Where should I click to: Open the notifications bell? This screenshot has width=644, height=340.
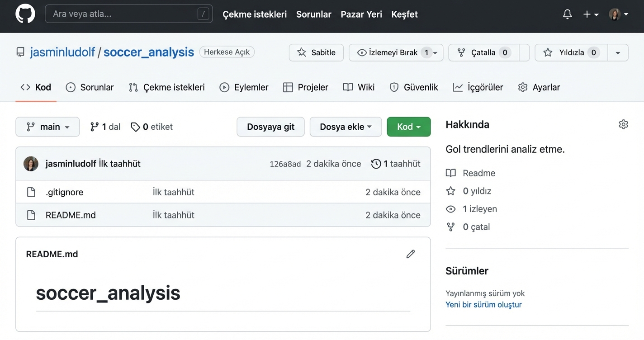click(567, 14)
